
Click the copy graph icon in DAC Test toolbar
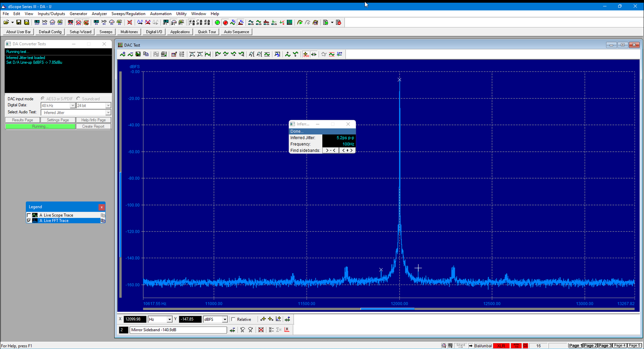click(x=146, y=54)
